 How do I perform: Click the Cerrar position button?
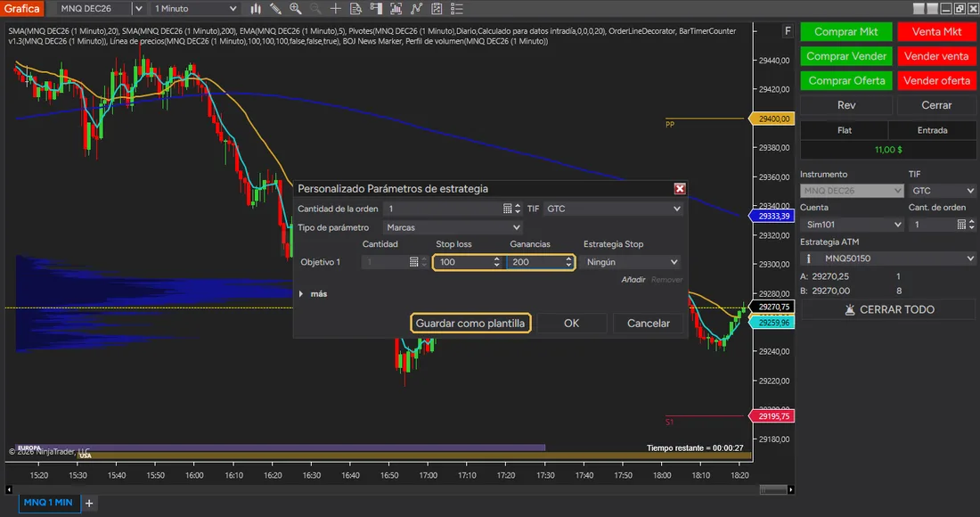tap(936, 105)
